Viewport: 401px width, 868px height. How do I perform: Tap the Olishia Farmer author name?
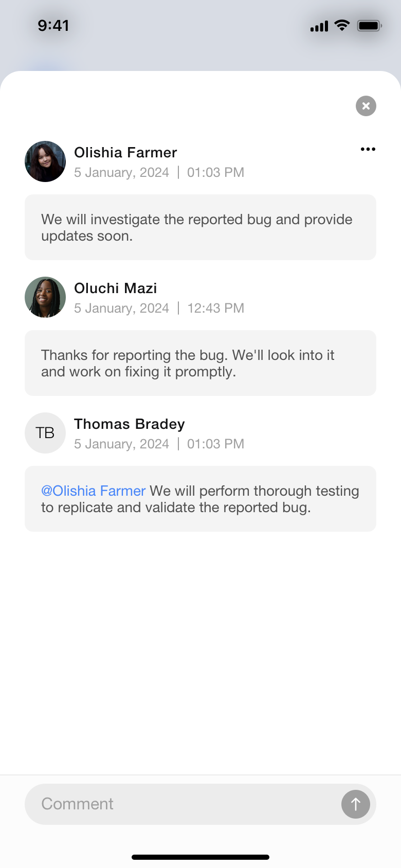click(x=125, y=153)
